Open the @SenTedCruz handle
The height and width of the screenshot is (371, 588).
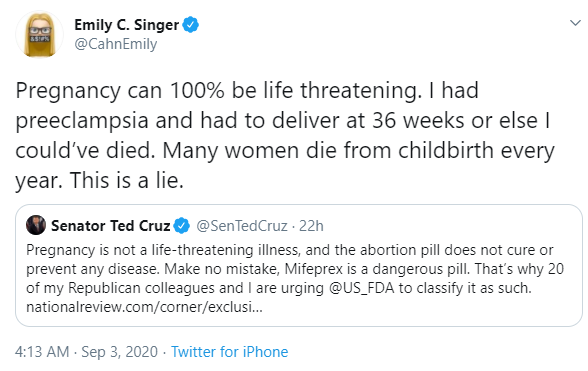[x=242, y=226]
